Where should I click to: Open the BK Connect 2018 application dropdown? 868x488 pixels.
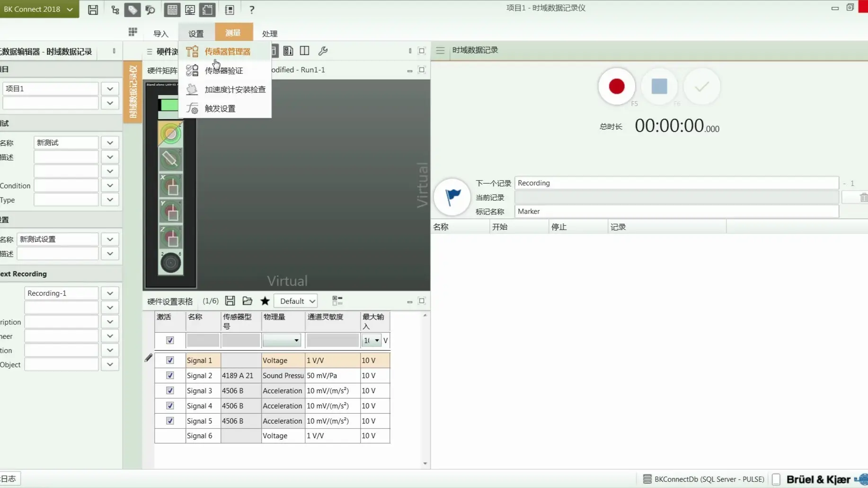pyautogui.click(x=38, y=9)
